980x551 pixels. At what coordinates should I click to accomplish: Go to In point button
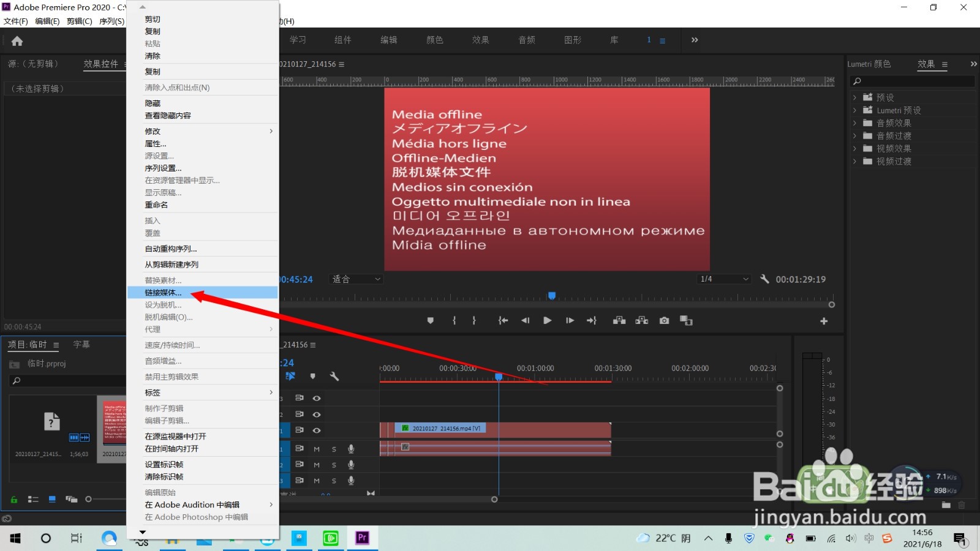tap(503, 320)
